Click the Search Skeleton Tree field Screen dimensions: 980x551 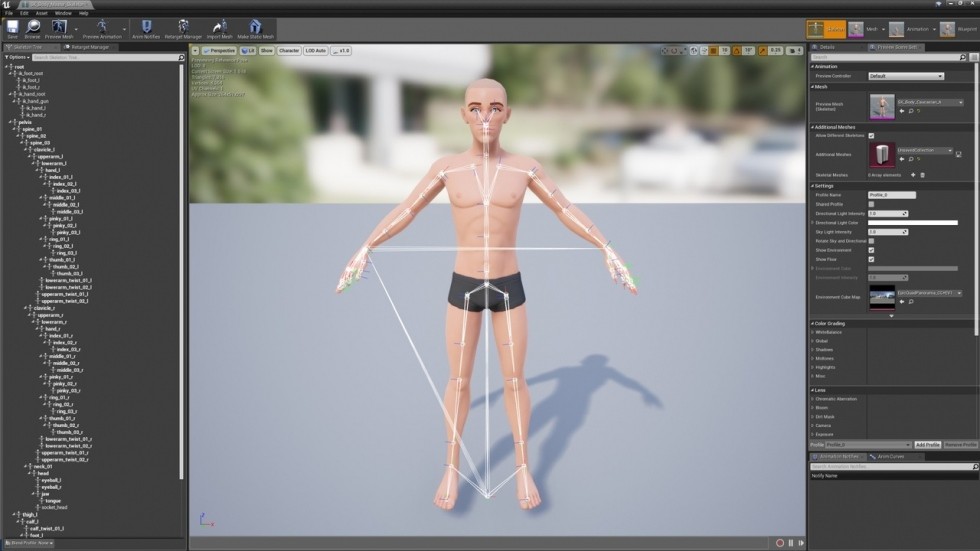104,57
